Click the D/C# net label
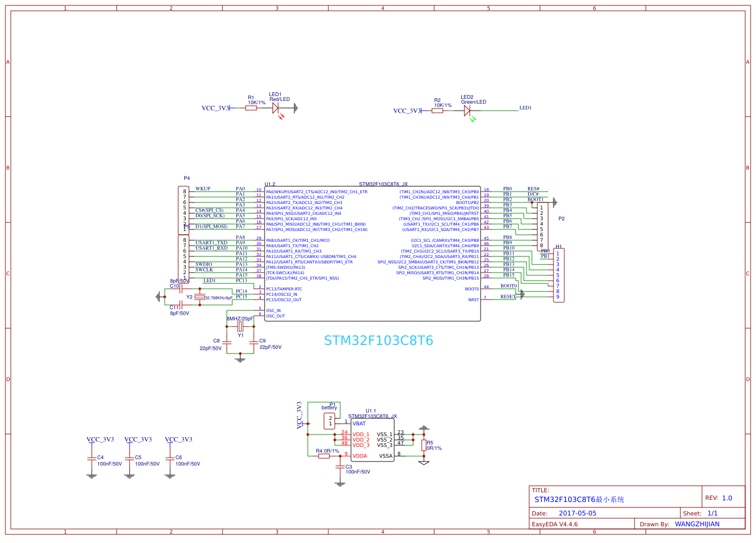The width and height of the screenshot is (756, 543). [x=533, y=194]
